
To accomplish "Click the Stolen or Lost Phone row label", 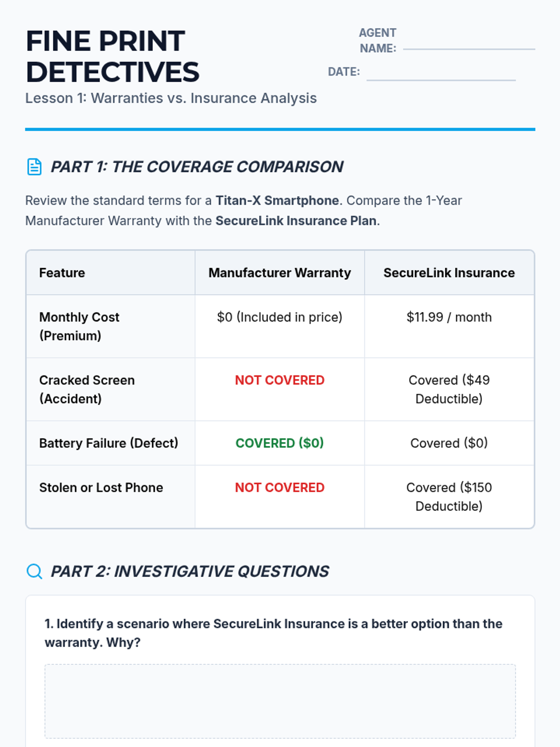I will 101,487.
